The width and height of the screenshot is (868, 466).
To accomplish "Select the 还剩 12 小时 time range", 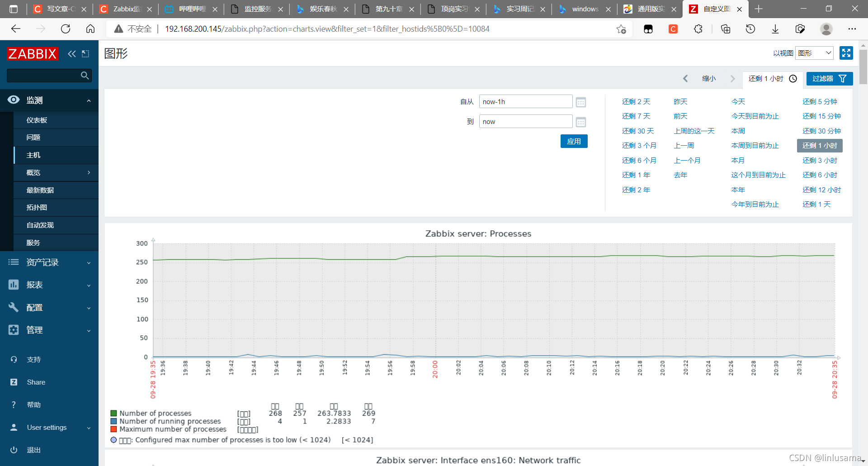I will point(822,190).
